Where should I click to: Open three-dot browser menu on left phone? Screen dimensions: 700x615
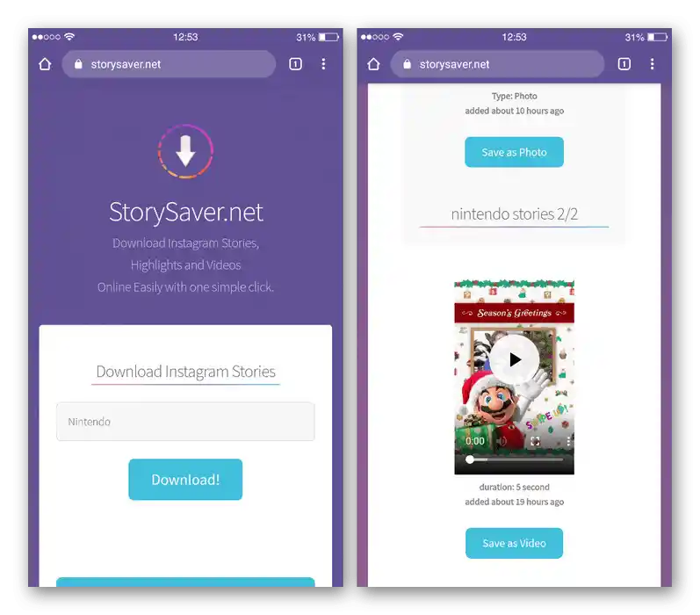click(x=324, y=64)
